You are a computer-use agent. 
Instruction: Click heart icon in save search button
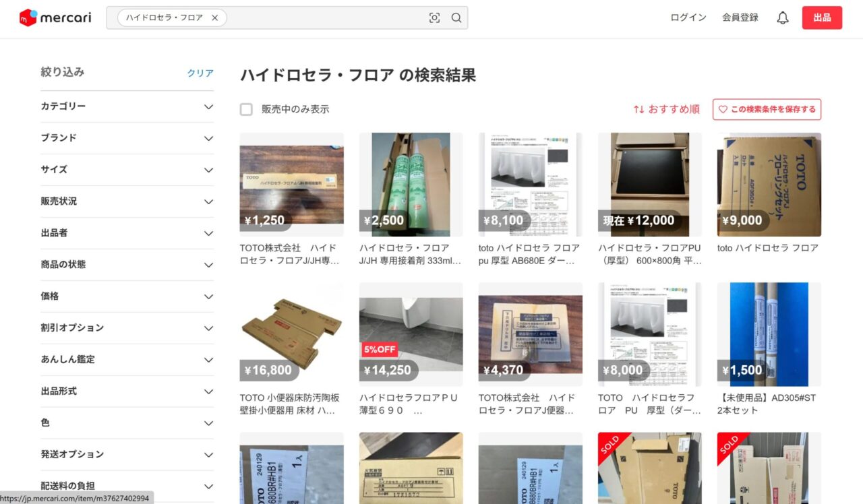click(723, 109)
